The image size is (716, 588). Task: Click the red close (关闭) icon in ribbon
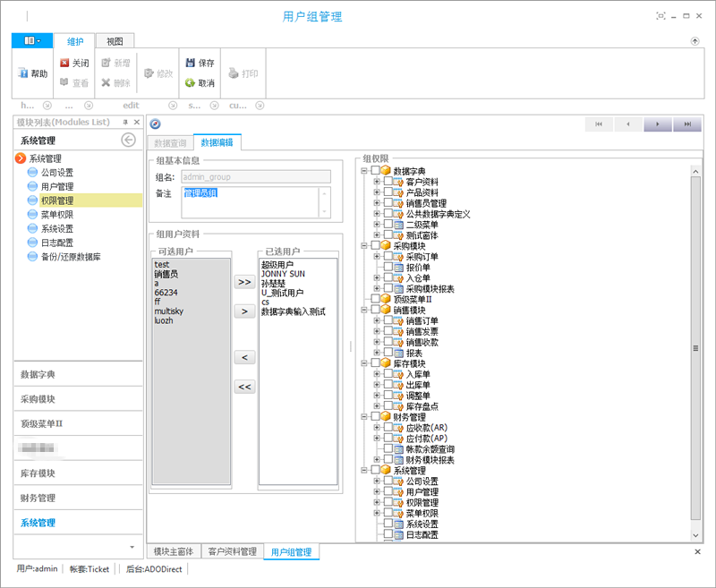coord(64,63)
